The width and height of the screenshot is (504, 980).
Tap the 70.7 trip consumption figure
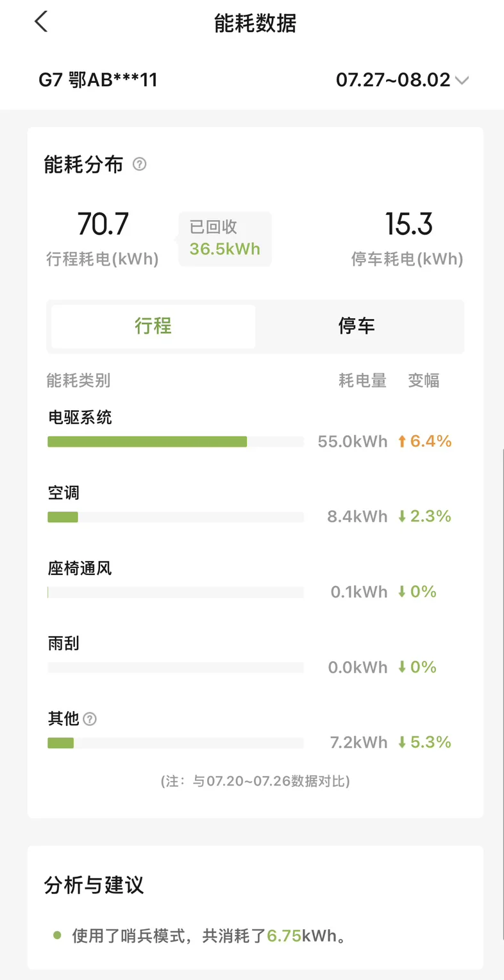(103, 224)
